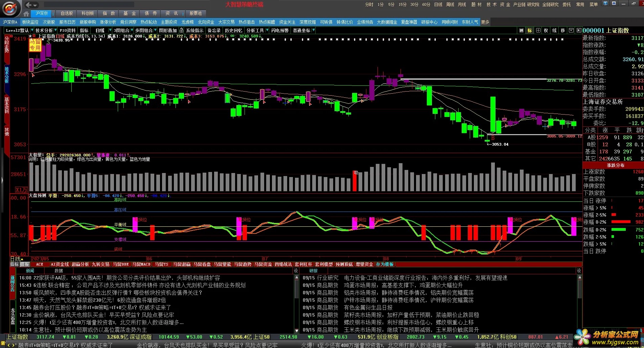Click the 设 settings button in the news panel

point(296,271)
